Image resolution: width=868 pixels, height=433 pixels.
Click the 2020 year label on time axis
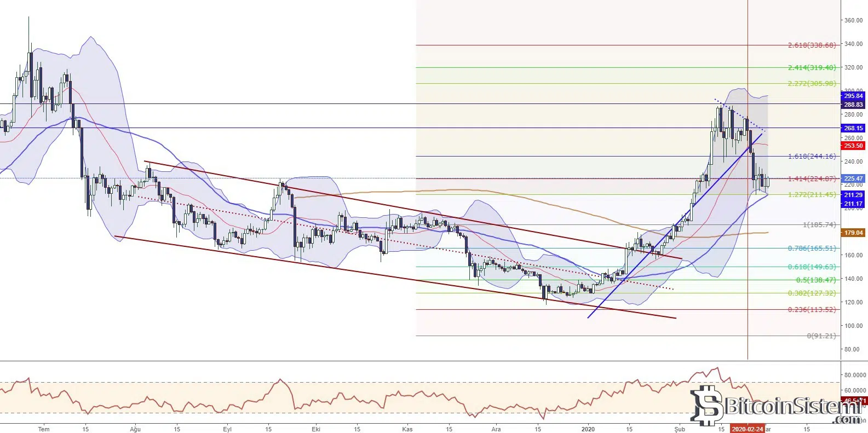point(588,429)
